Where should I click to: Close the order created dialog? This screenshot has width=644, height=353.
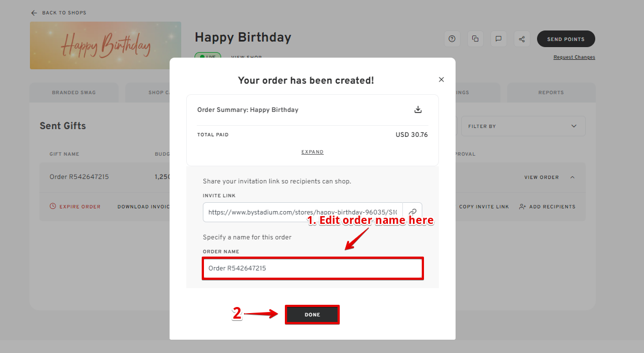(441, 80)
